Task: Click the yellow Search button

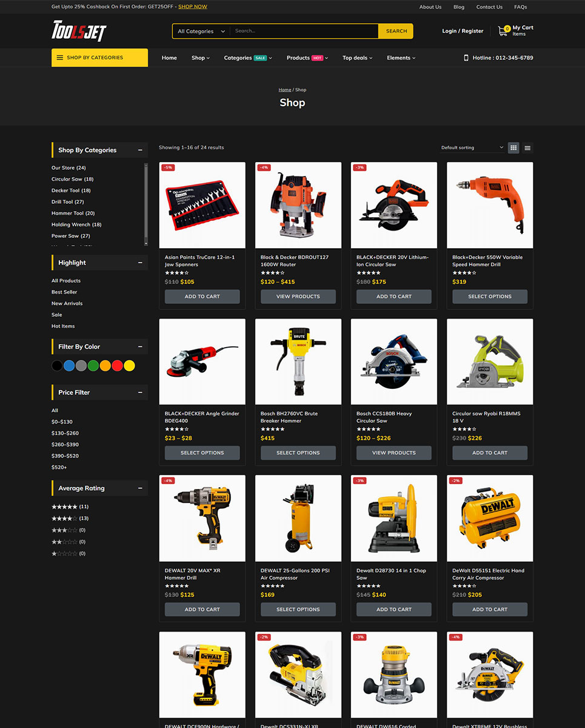Action: tap(396, 31)
